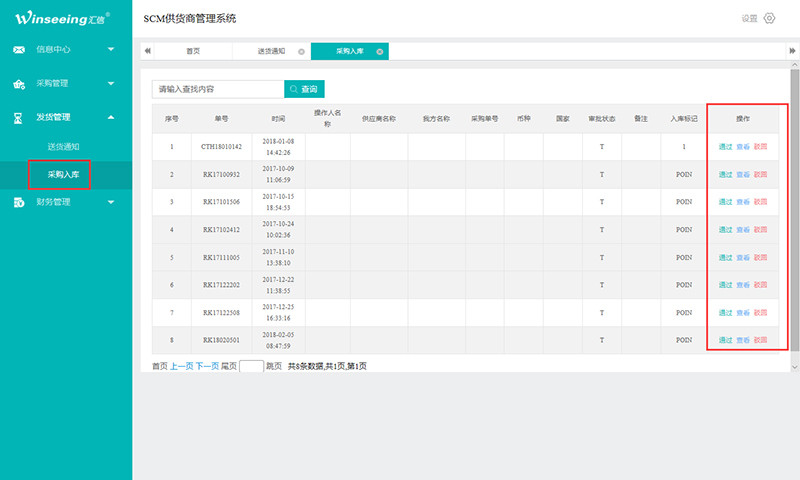Viewport: 800px width, 480px height.
Task: Focus the 请输入查找内容 search field
Action: (x=217, y=89)
